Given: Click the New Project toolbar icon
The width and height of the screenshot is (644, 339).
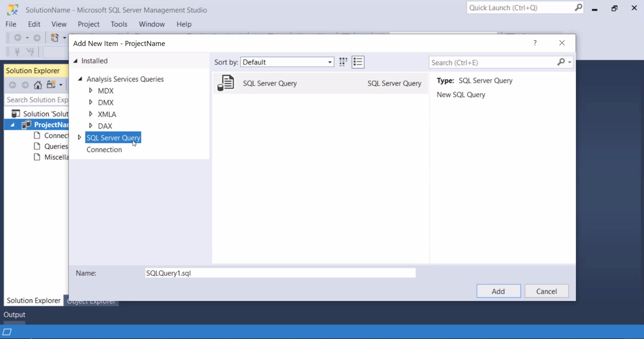Looking at the screenshot, I should click(x=55, y=38).
